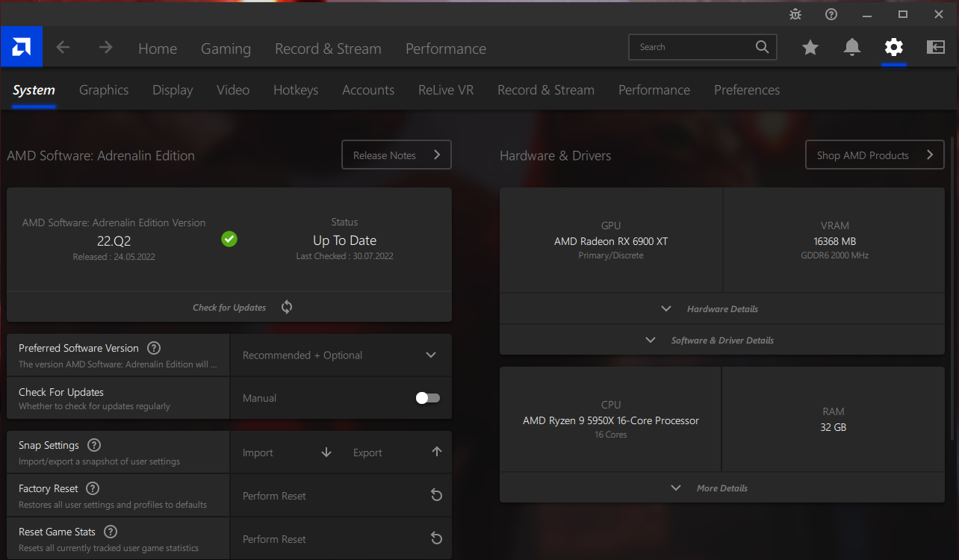Click Shop AMD Products button

click(x=875, y=155)
